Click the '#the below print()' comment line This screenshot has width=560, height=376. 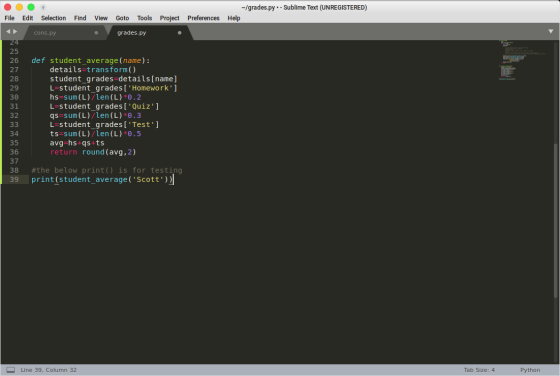[x=107, y=170]
